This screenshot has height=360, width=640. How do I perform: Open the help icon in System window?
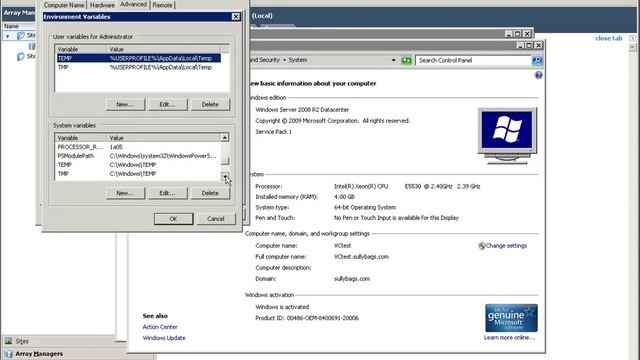pos(538,75)
